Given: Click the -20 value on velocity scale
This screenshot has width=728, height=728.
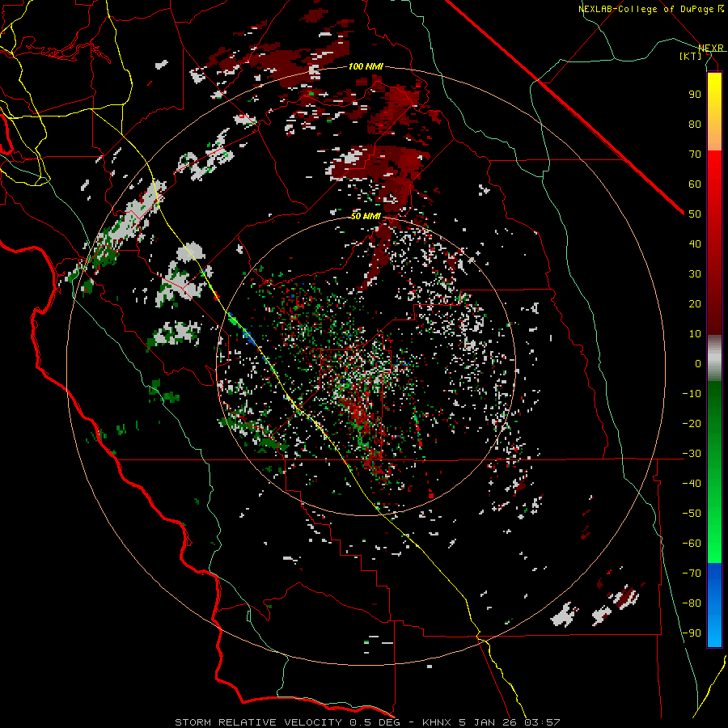Looking at the screenshot, I should [x=692, y=423].
